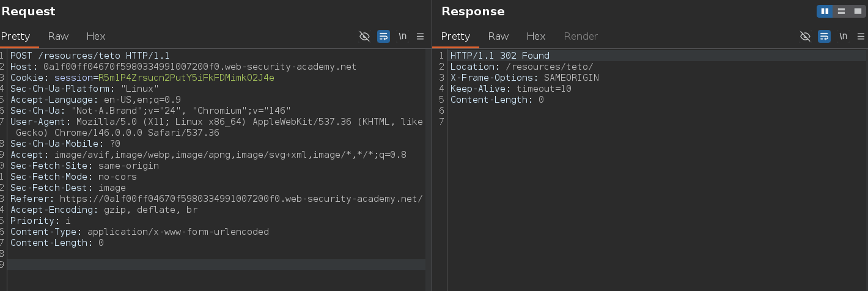Click the Content-Type form-urlencoded header
Image resolution: width=868 pixels, height=291 pixels.
(x=139, y=232)
